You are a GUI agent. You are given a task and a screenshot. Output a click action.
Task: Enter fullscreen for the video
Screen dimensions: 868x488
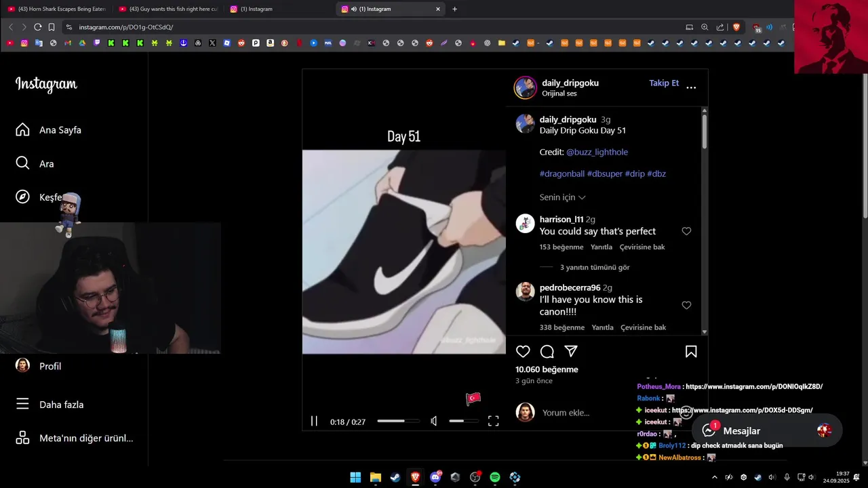(x=494, y=421)
